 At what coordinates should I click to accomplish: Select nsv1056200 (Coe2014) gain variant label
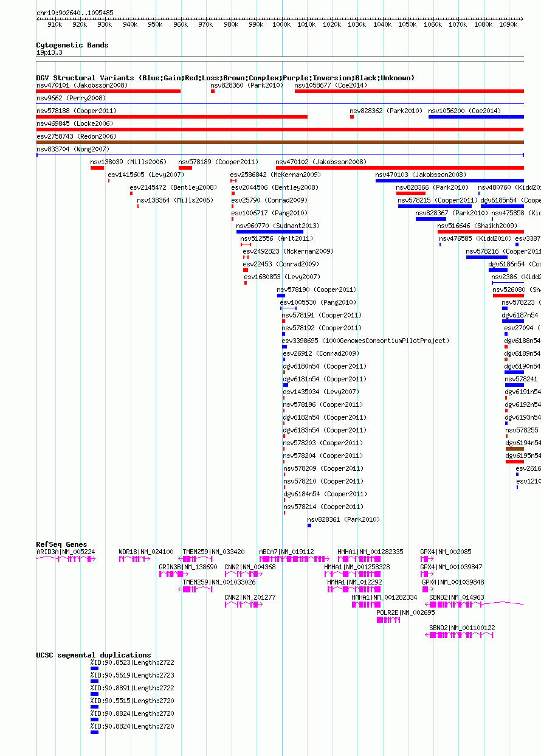465,111
